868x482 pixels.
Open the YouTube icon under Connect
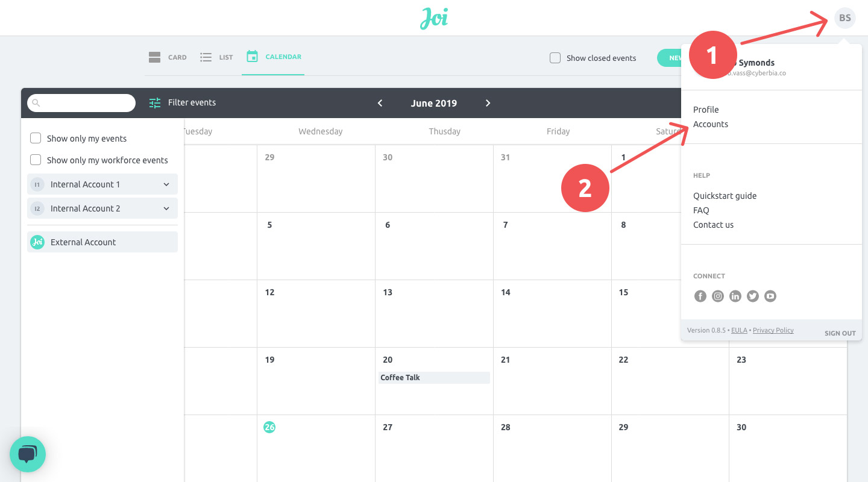pos(770,296)
